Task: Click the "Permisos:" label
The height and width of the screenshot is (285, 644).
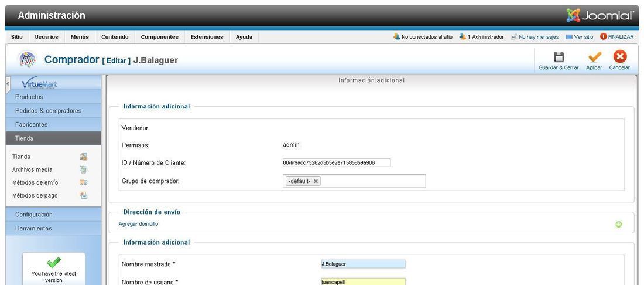Action: (x=135, y=145)
